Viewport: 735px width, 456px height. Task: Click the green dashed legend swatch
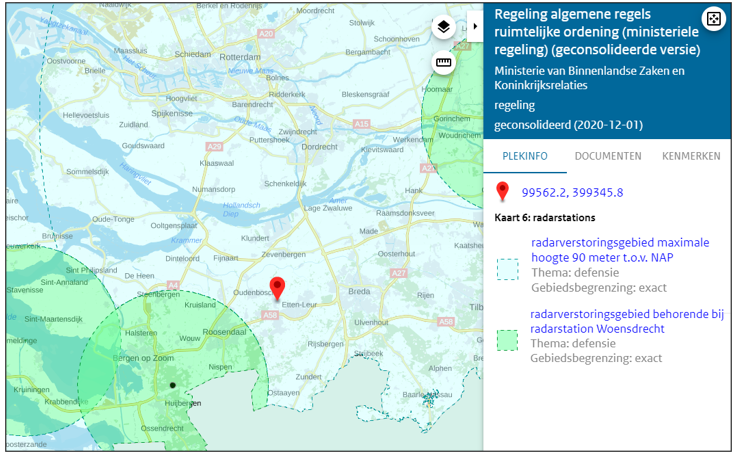[x=507, y=340]
